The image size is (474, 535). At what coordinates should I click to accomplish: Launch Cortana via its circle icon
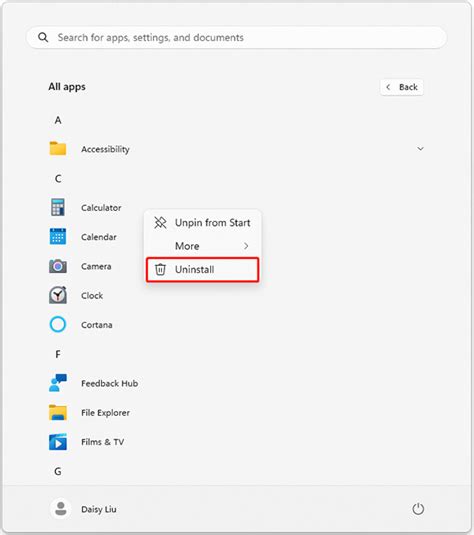[x=58, y=324]
